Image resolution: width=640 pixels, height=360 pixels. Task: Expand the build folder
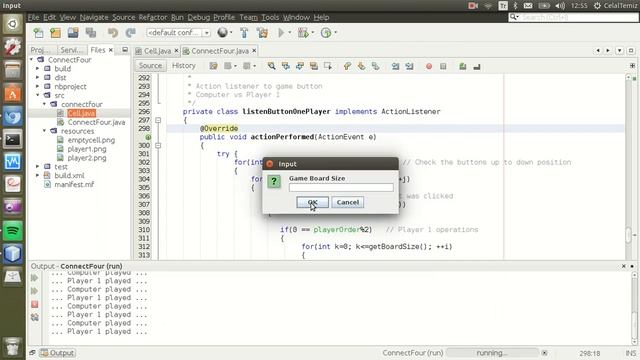pos(38,69)
